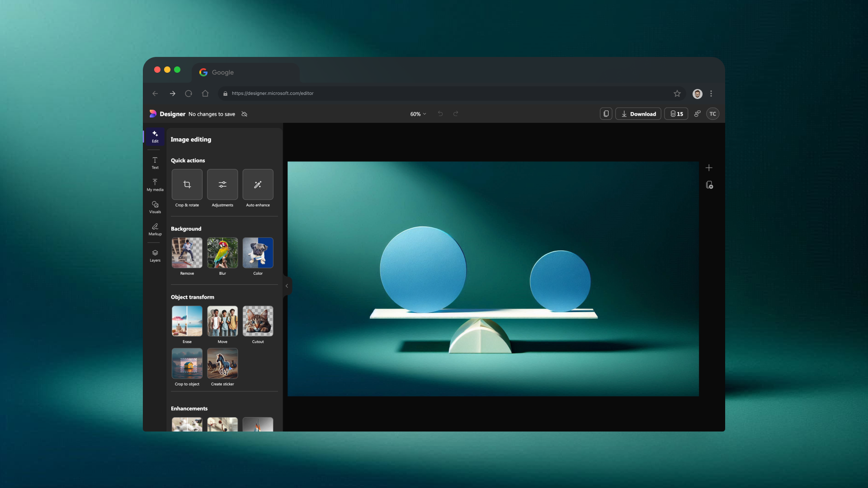Click the Remove background thumbnail
Image resolution: width=868 pixels, height=488 pixels.
coord(187,253)
